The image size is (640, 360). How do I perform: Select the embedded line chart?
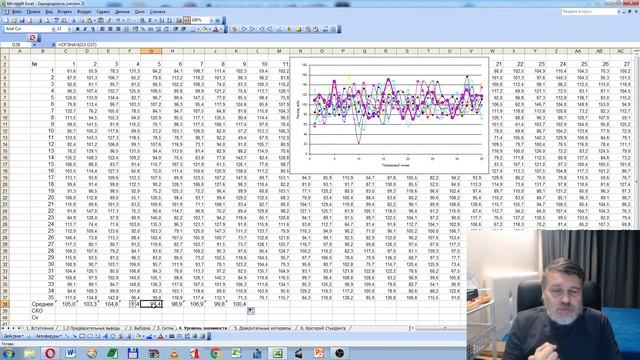coord(389,116)
